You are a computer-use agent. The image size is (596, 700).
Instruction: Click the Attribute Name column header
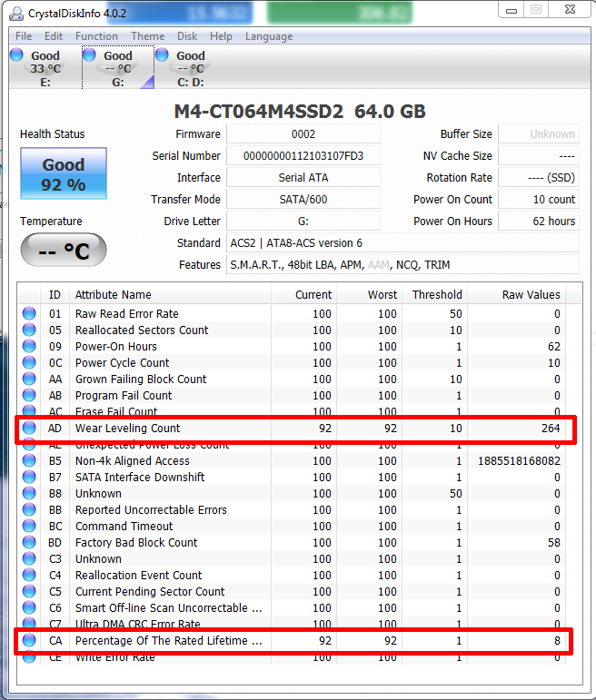tap(170, 295)
